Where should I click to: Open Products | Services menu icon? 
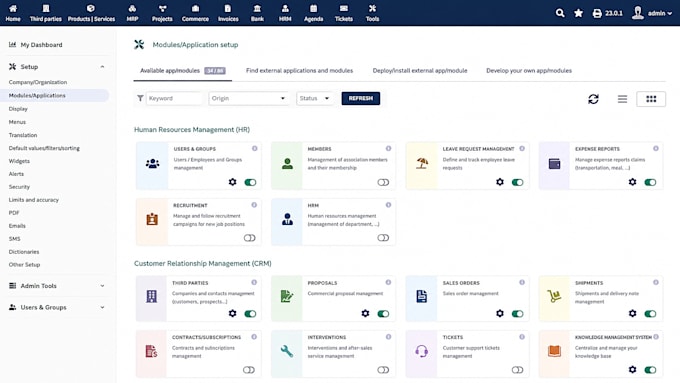tap(91, 9)
